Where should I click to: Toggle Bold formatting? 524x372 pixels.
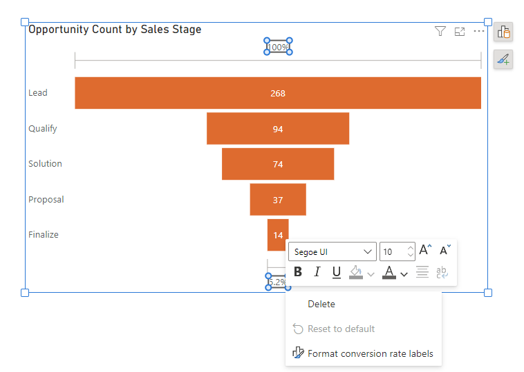point(298,272)
